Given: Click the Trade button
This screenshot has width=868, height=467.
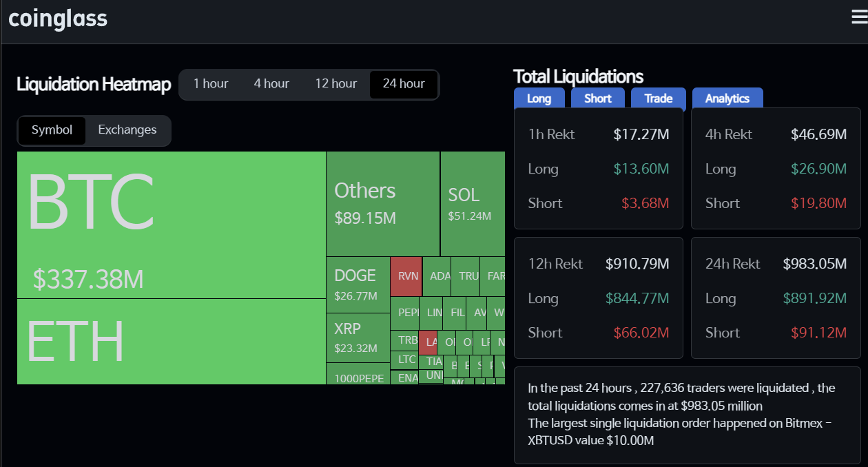Looking at the screenshot, I should (x=658, y=98).
